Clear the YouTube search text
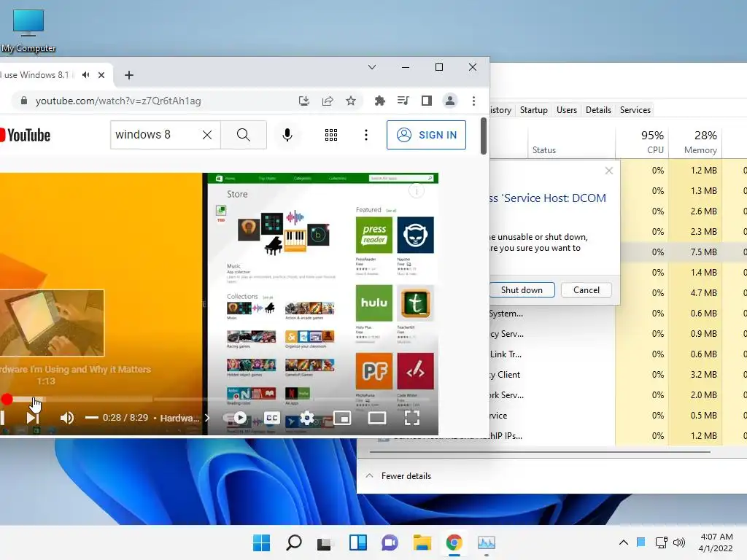This screenshot has width=747, height=560. pyautogui.click(x=207, y=135)
